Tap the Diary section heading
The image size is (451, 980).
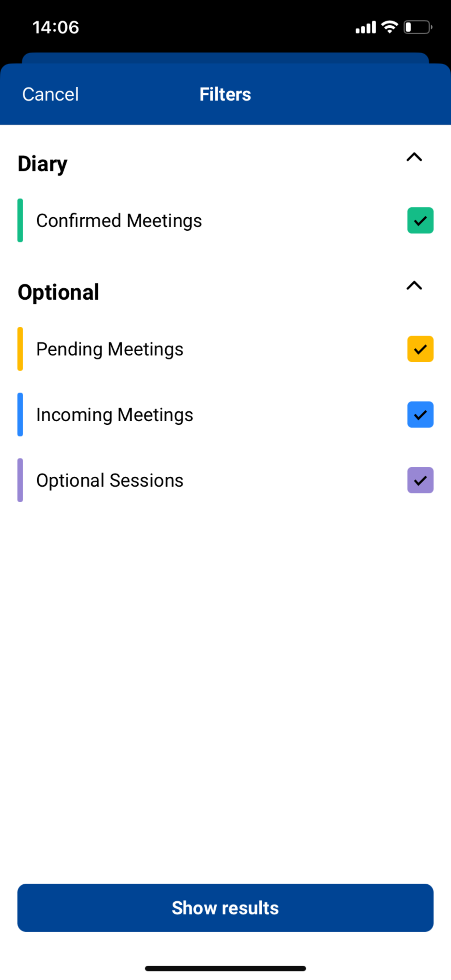pyautogui.click(x=43, y=164)
